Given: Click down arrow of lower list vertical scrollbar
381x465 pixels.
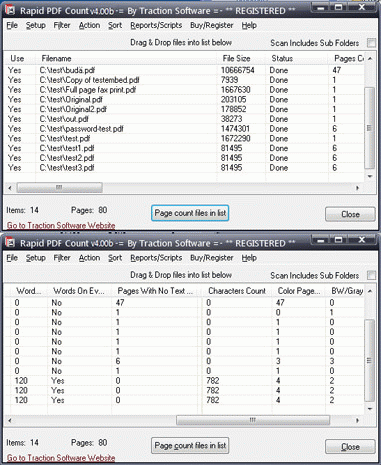Looking at the screenshot, I should click(x=370, y=409).
